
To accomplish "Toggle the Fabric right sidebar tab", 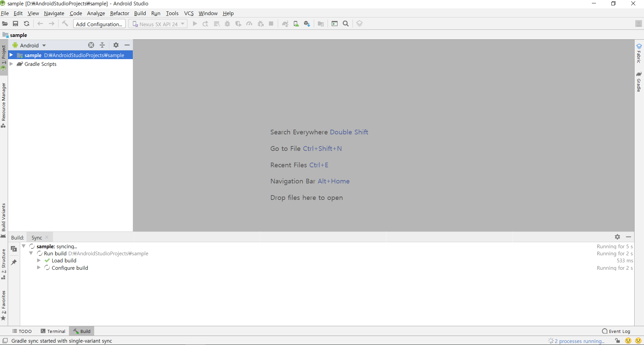I will click(639, 53).
